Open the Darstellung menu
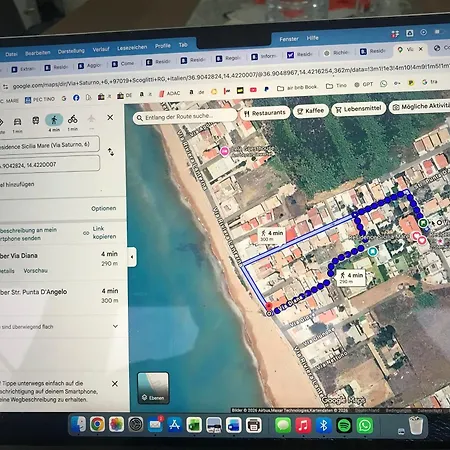The width and height of the screenshot is (450, 450). (71, 51)
